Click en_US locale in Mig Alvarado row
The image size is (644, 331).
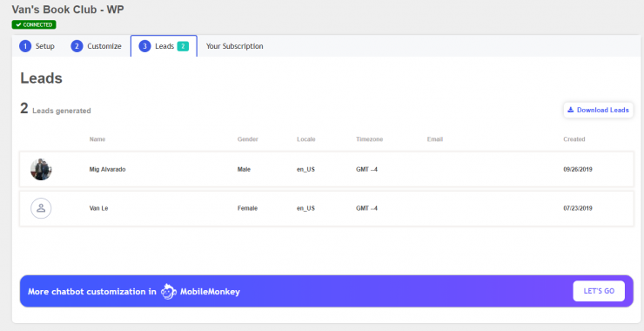pos(305,169)
